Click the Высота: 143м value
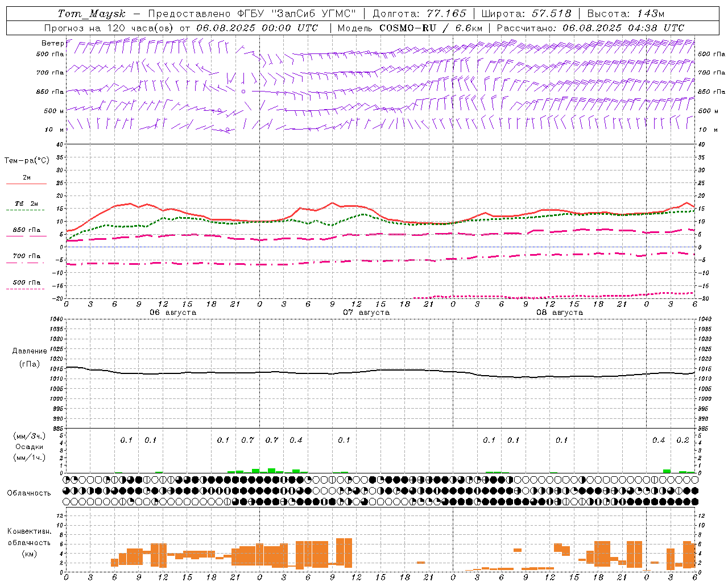The height and width of the screenshot is (582, 728). tap(626, 14)
